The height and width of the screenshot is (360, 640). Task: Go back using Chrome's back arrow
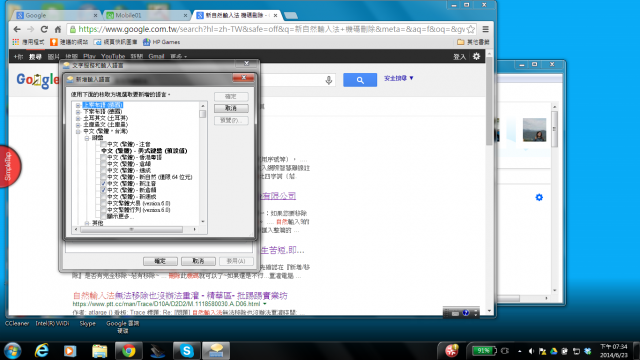pos(17,29)
